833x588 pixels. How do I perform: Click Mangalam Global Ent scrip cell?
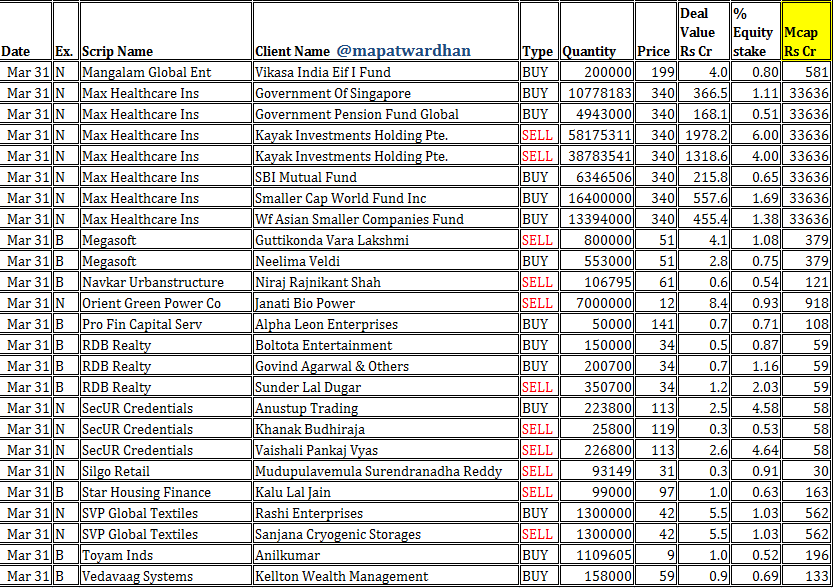tap(165, 72)
